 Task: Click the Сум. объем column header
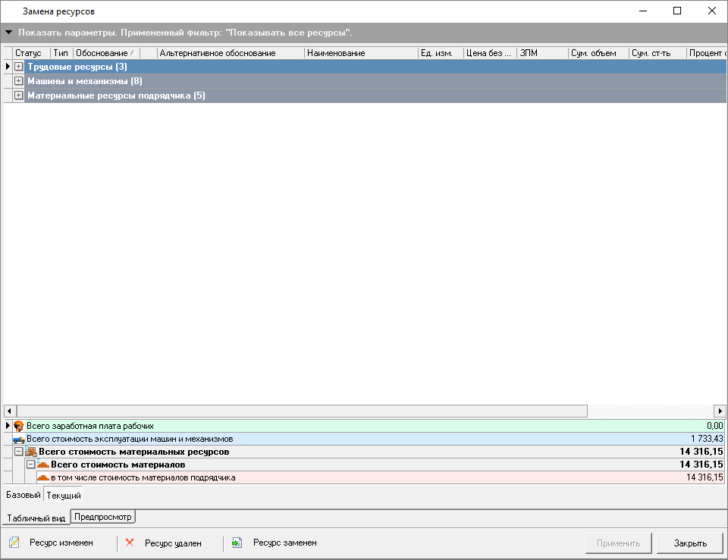[599, 53]
